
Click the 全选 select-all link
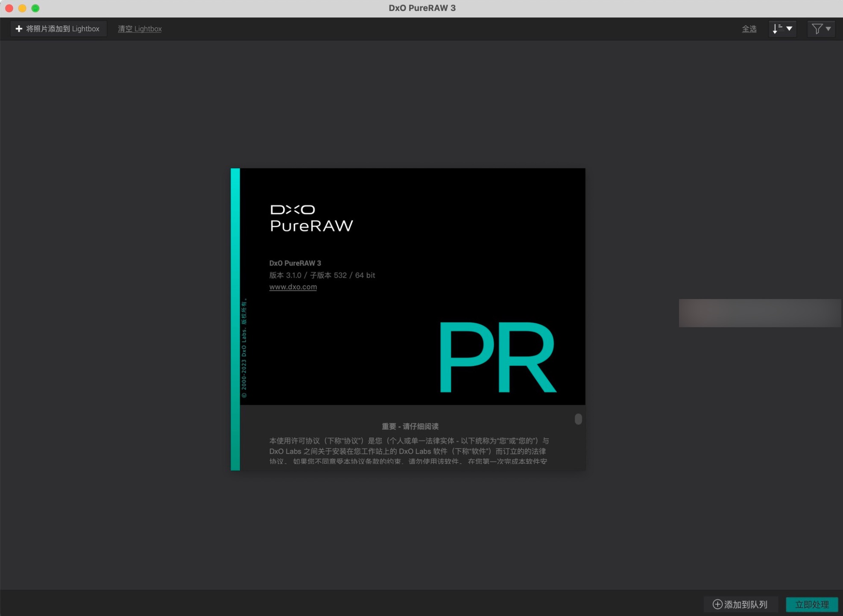[x=749, y=29]
